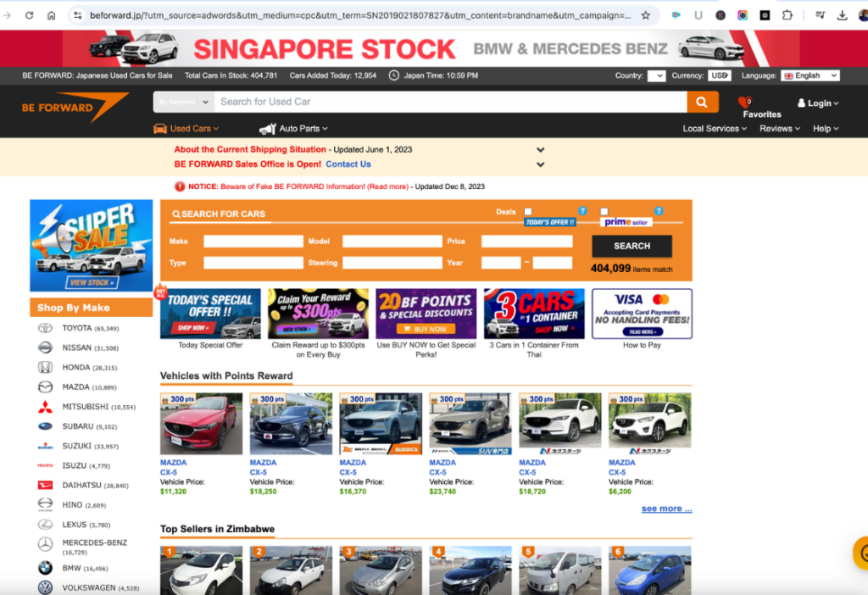
Task: Click the HINO make link
Action: 72,505
